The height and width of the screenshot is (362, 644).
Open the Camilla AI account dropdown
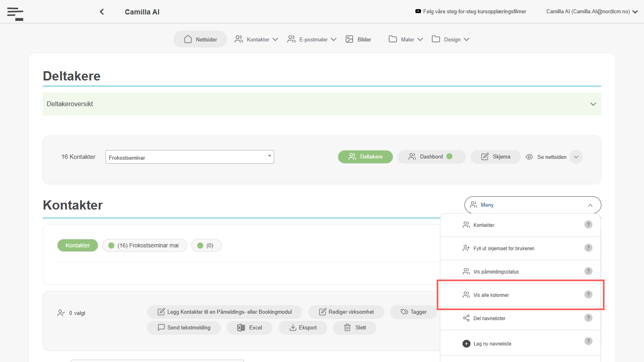click(592, 11)
